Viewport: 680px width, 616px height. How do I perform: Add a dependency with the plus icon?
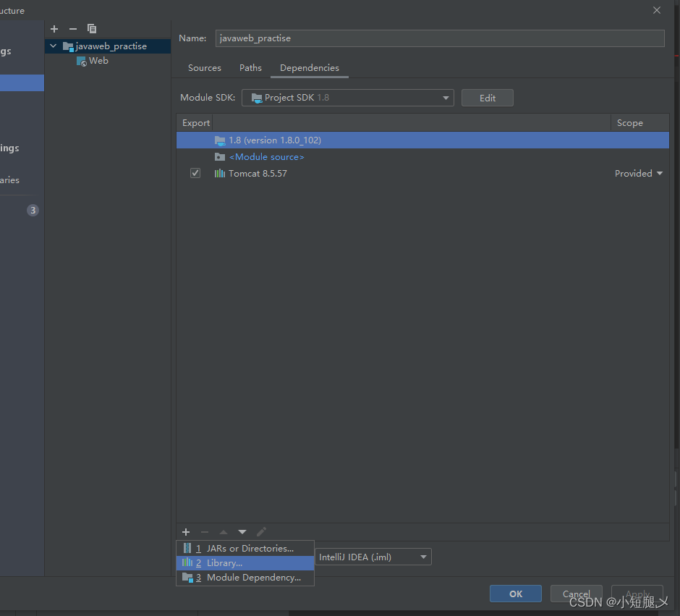[186, 532]
